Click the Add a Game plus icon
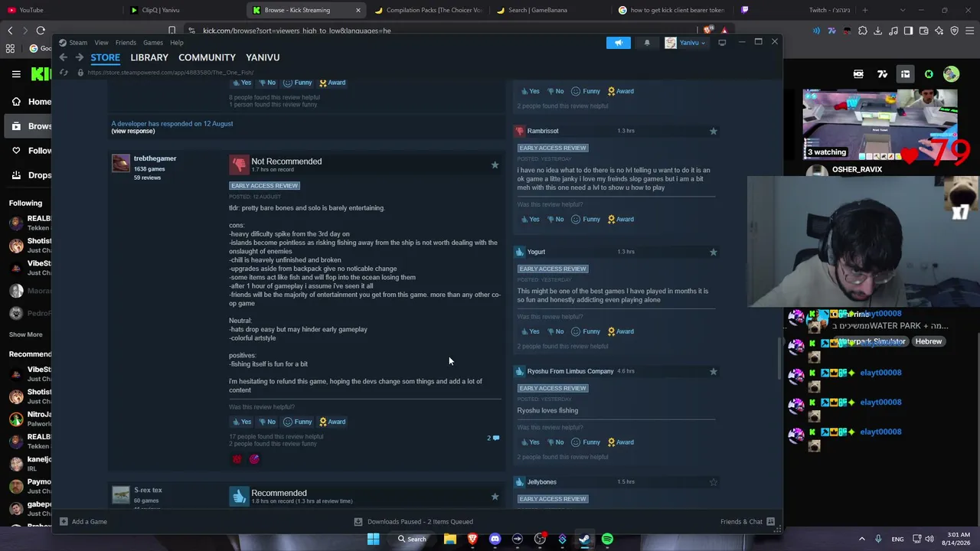Screen dimensions: 980x551 click(64, 522)
